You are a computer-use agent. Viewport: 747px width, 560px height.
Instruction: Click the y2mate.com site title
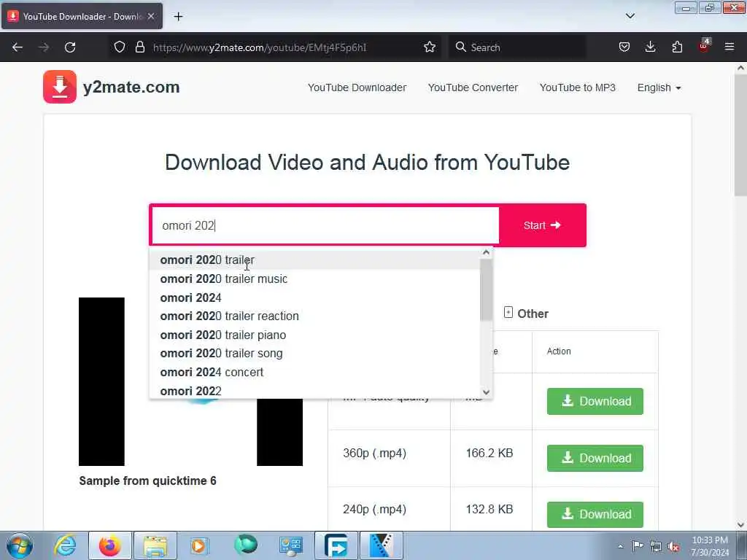pos(131,87)
